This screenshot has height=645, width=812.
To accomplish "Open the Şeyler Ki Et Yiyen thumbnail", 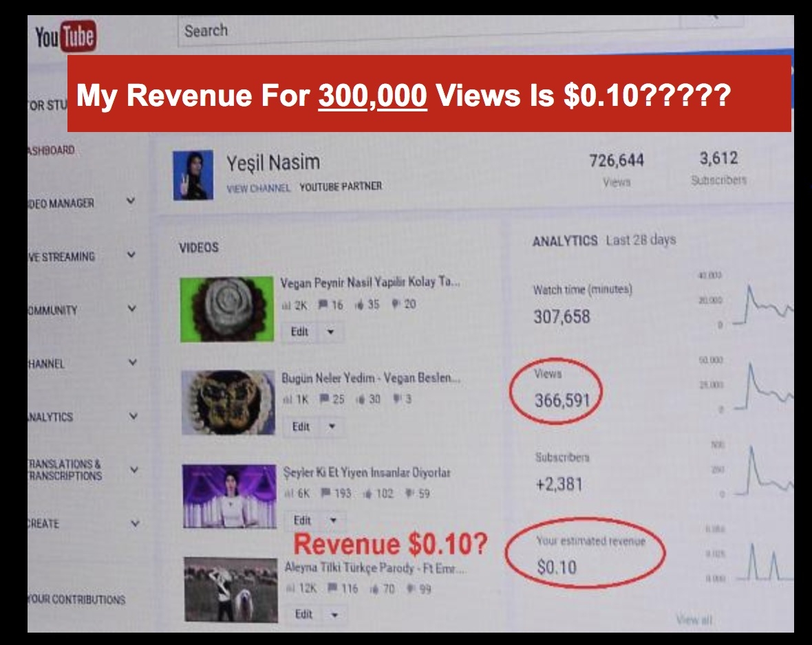I will (x=229, y=496).
